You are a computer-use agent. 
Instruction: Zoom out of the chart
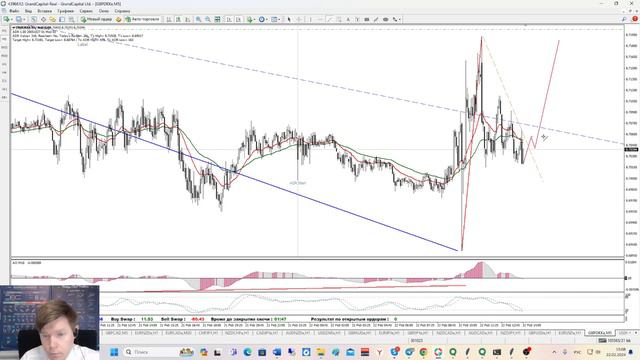pos(208,19)
